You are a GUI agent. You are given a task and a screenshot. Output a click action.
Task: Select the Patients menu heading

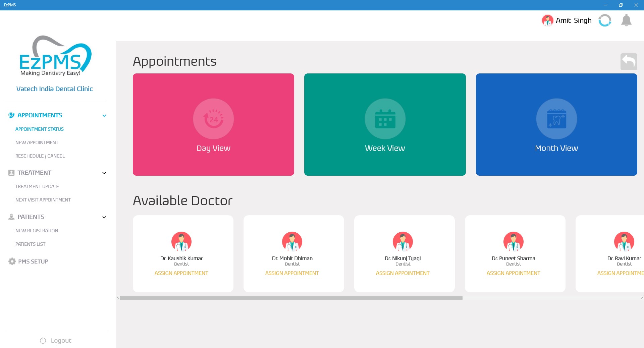(x=31, y=217)
